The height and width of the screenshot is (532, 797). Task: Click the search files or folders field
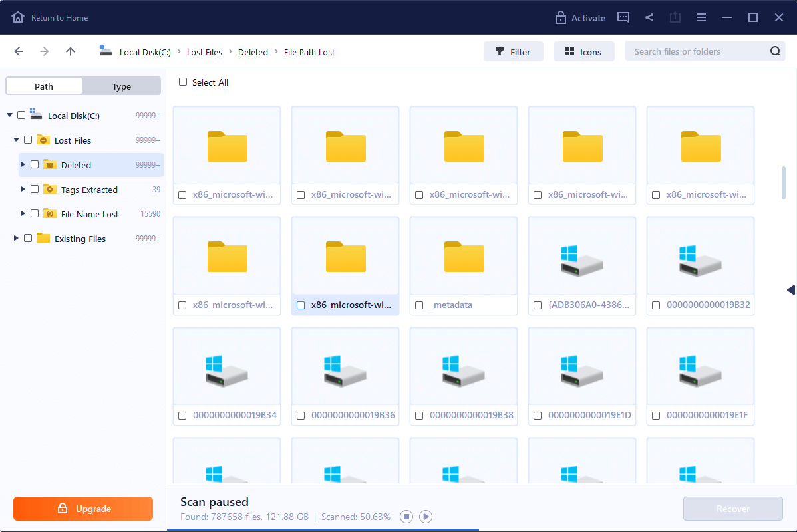coord(695,51)
